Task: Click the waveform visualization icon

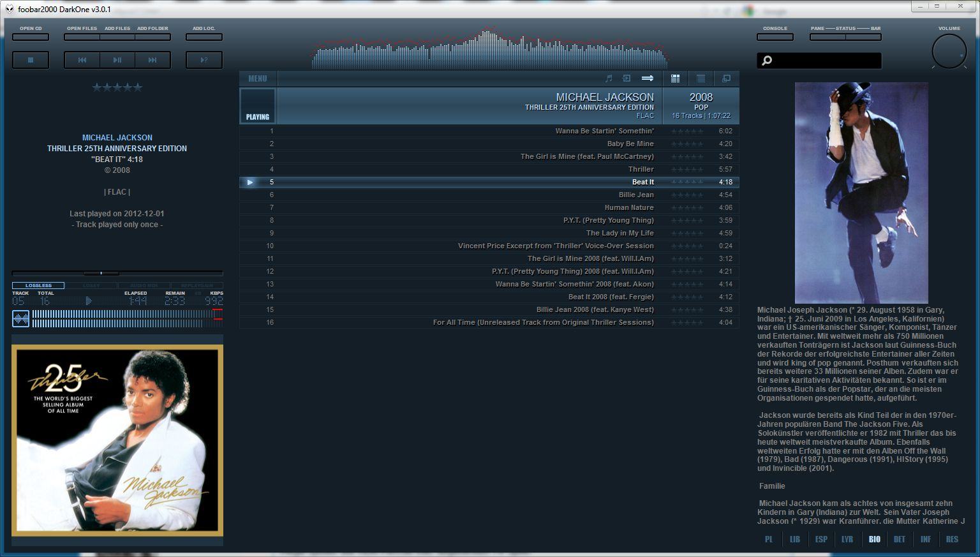Action: point(21,318)
